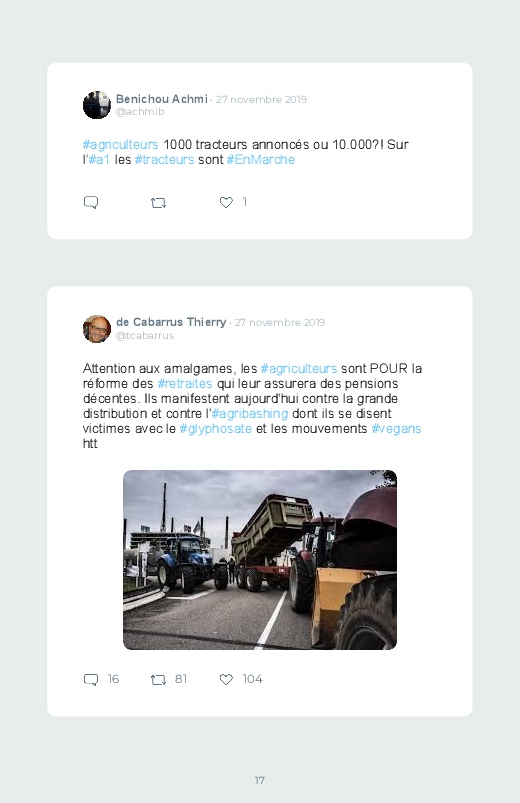Open the #agribashing hashtag

[x=250, y=414]
